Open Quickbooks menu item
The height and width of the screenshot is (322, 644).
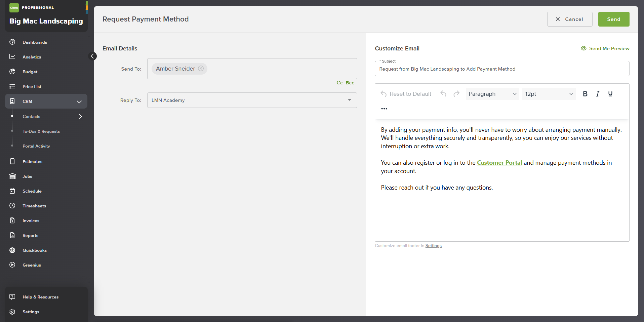coord(35,250)
